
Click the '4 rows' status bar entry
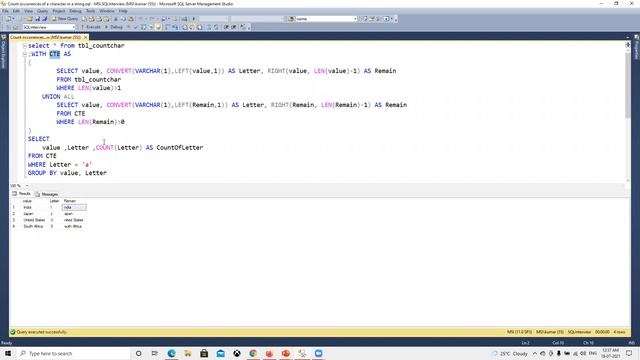click(619, 332)
